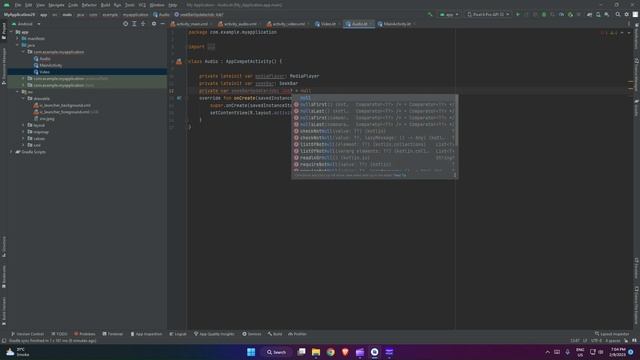Viewport: 640px width, 360px height.
Task: Open editor tabs more-options icon
Action: (x=629, y=24)
